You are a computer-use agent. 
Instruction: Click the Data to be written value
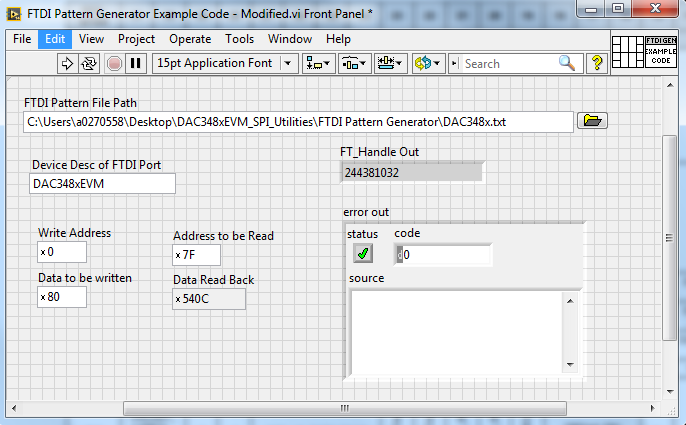66,297
